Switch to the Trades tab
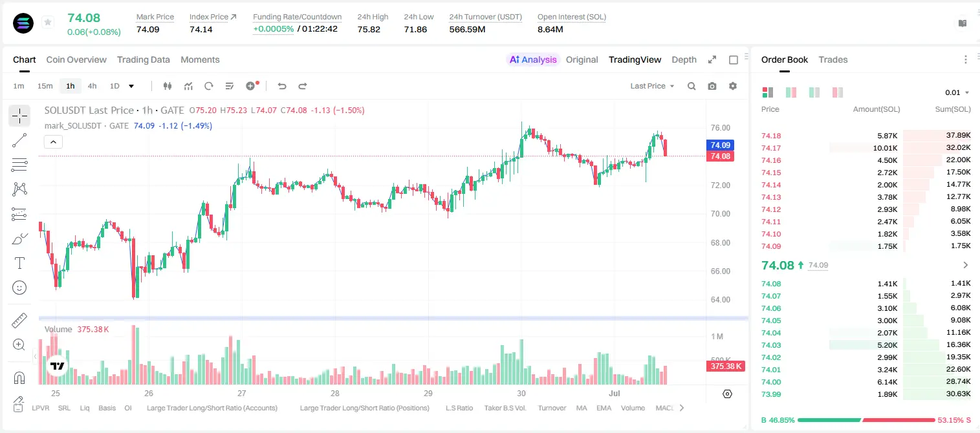Screen dimensions: 980x433 coord(833,59)
